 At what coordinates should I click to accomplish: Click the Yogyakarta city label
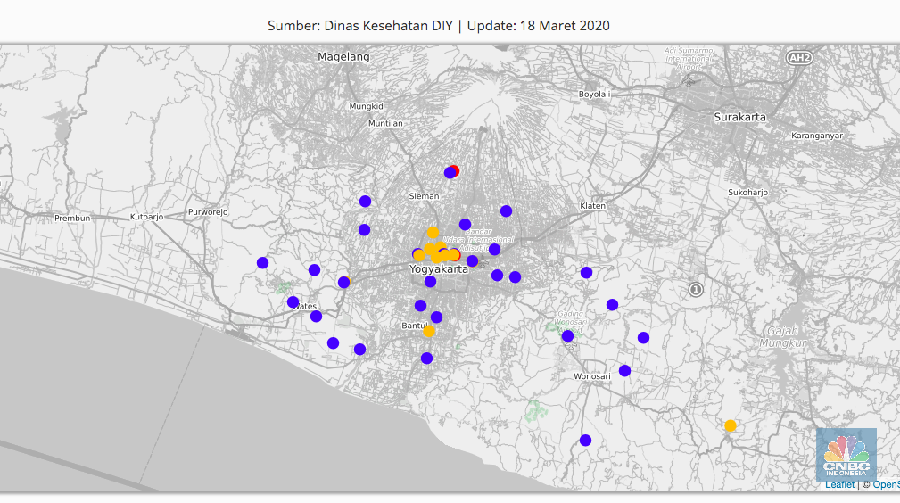point(439,269)
